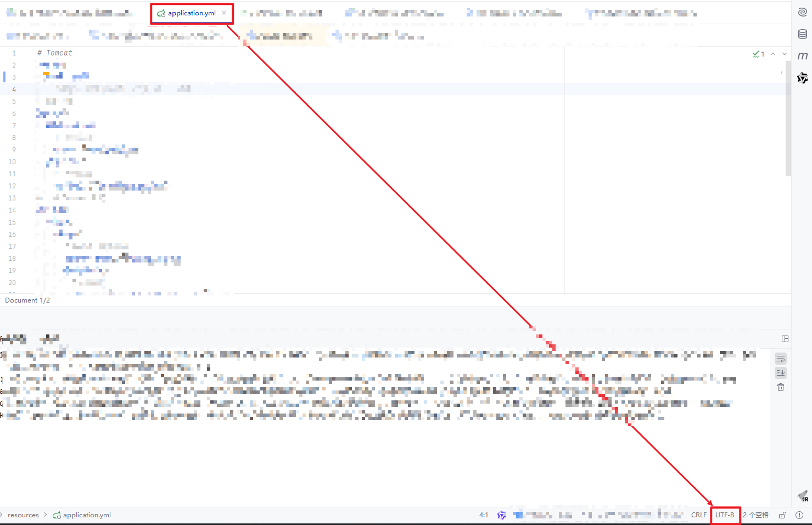Click the Document 1/2 label

click(27, 300)
